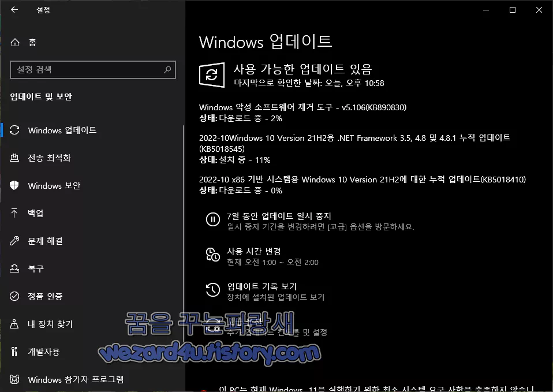Click the .NET Framework KB5018545 update entry

354,143
